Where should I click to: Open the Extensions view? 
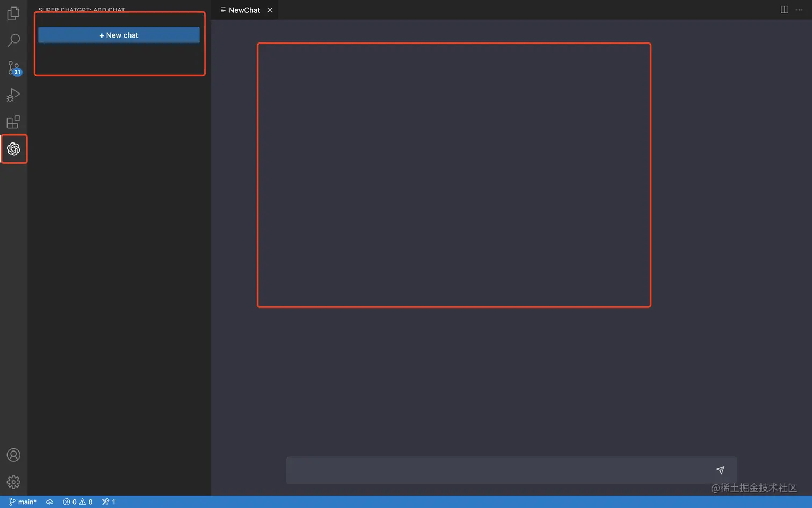click(x=13, y=122)
